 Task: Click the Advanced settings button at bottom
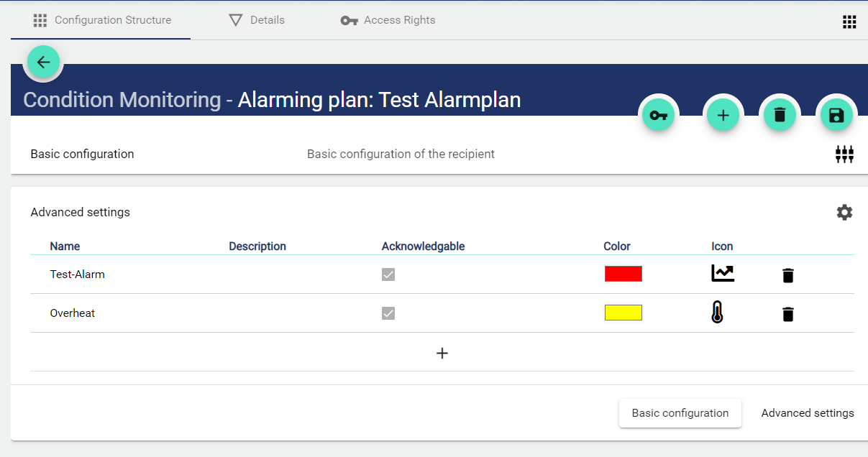807,413
